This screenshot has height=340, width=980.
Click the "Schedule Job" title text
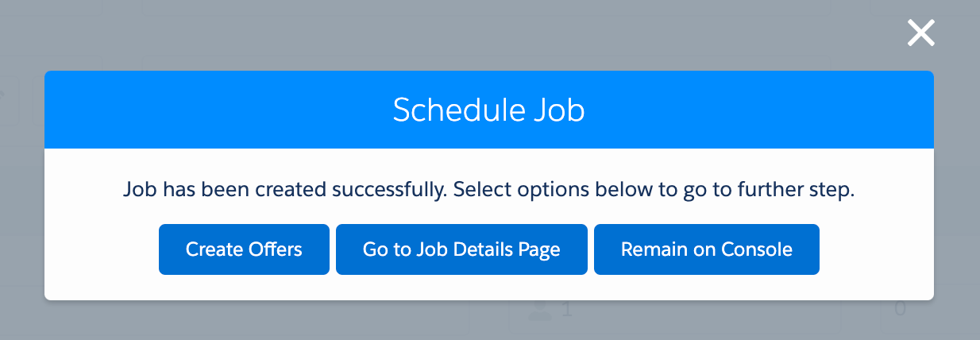(x=488, y=110)
